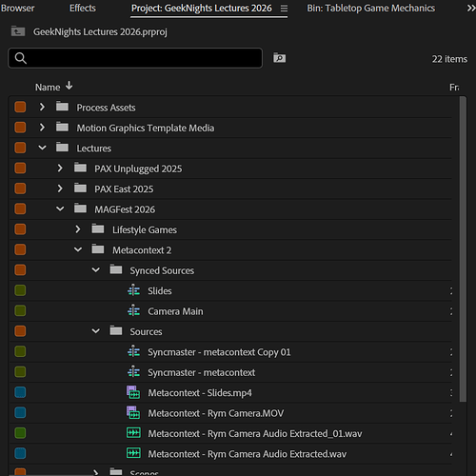Click the partially visible Fr column header

(x=454, y=87)
